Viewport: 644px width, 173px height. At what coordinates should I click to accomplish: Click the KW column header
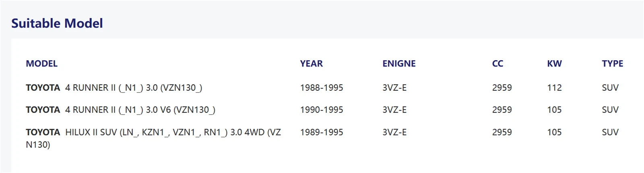[x=554, y=63]
